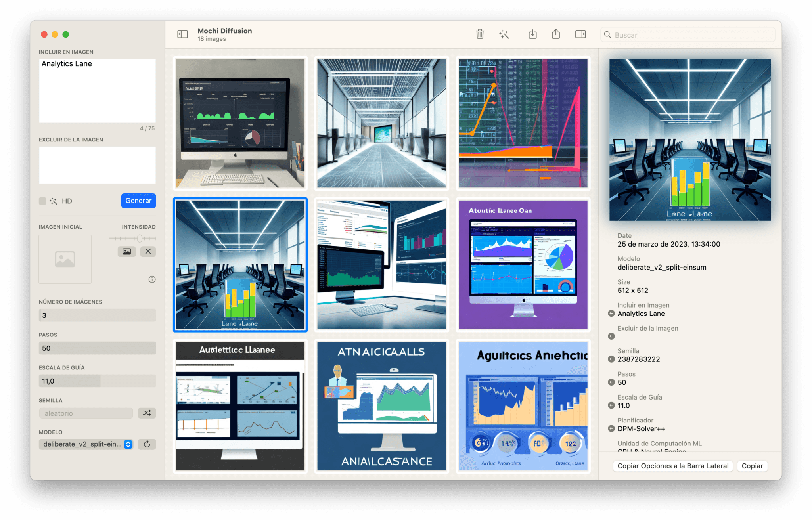This screenshot has width=812, height=520.
Task: Enable the HD checkbox
Action: click(x=42, y=201)
